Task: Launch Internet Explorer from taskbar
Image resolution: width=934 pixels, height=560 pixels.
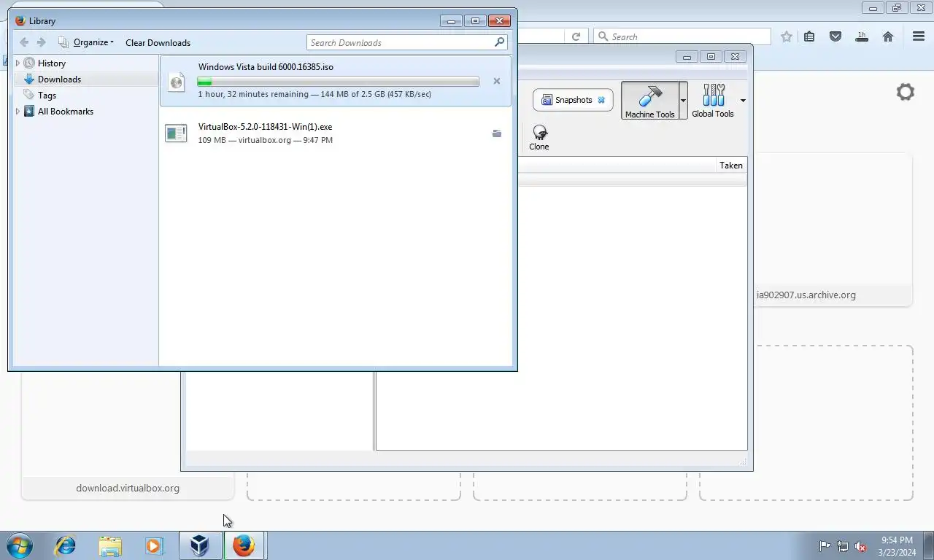Action: pos(66,545)
